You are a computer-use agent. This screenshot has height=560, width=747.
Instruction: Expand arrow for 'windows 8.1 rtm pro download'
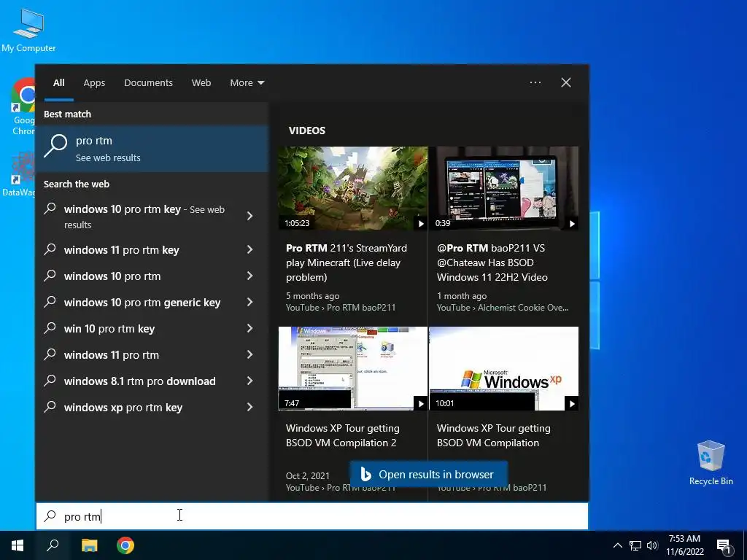tap(249, 381)
